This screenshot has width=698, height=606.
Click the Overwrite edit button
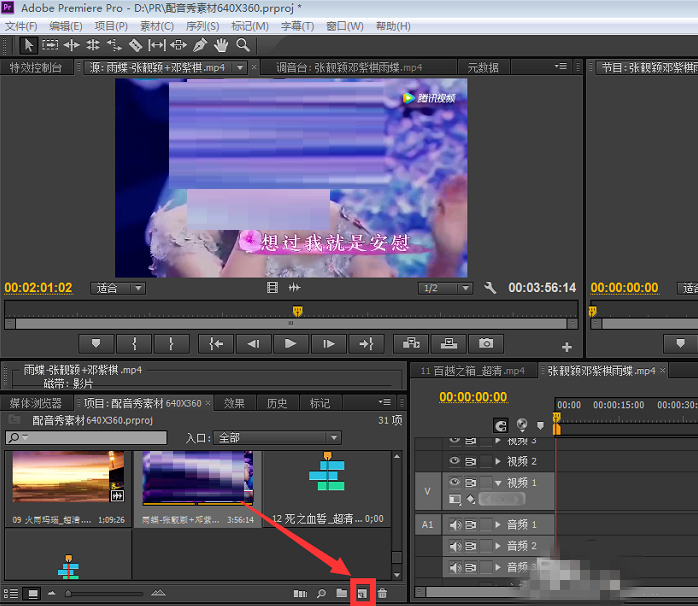point(449,344)
